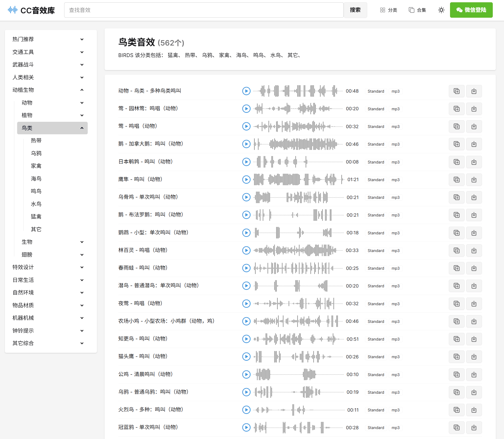The width and height of the screenshot is (504, 439).
Task: Add 林百灵 - 鸣唱 to collection
Action: (456, 250)
